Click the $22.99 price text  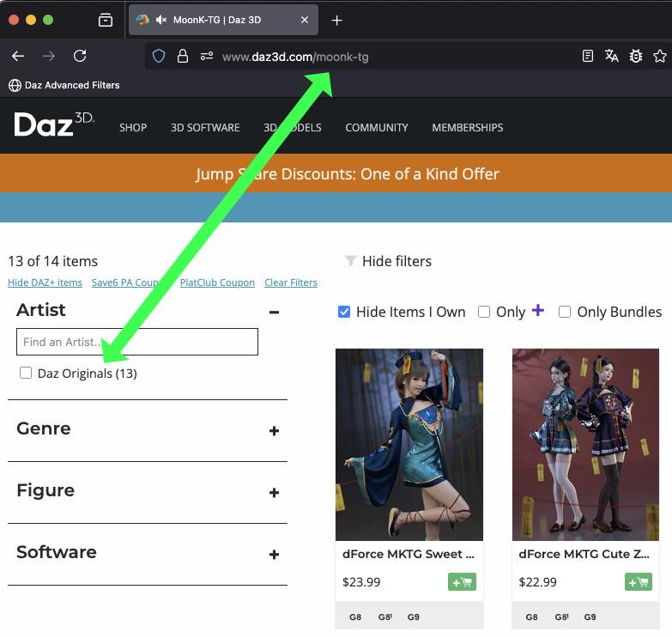pos(538,582)
